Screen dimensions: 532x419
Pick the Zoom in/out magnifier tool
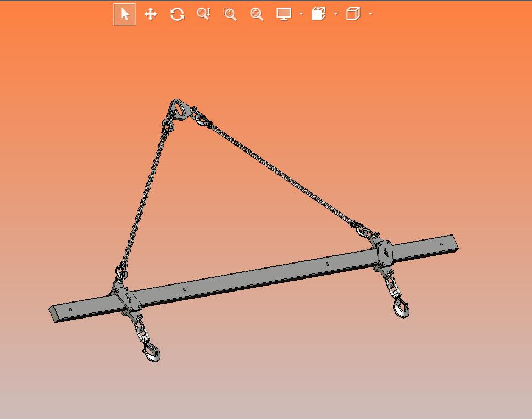point(203,14)
